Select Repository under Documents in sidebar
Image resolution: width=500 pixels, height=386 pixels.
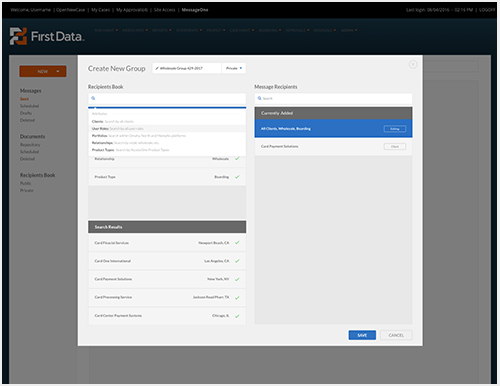30,145
